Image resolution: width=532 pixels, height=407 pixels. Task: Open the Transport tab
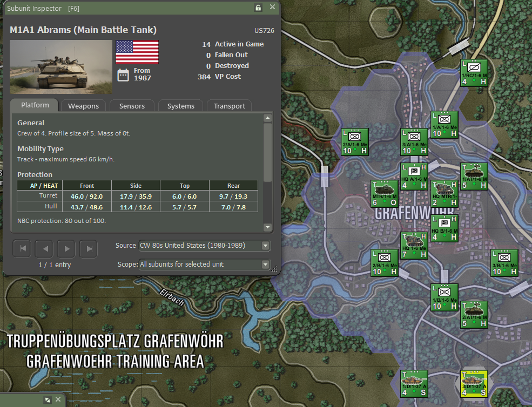point(230,106)
